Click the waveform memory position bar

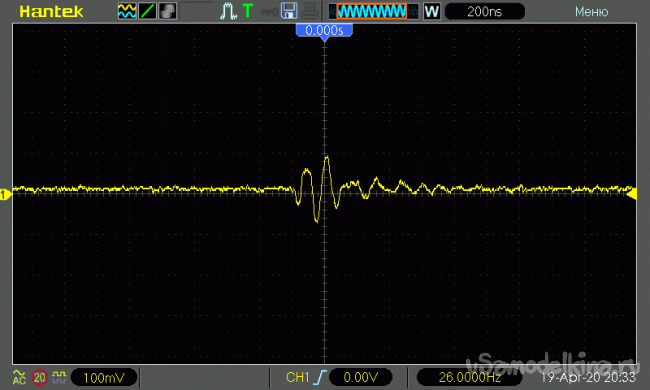(374, 11)
